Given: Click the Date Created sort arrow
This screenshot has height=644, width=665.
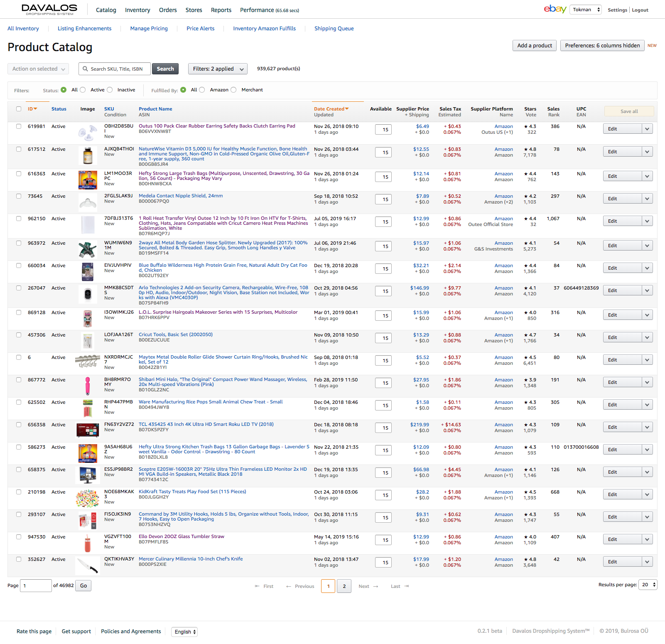Looking at the screenshot, I should coord(347,109).
